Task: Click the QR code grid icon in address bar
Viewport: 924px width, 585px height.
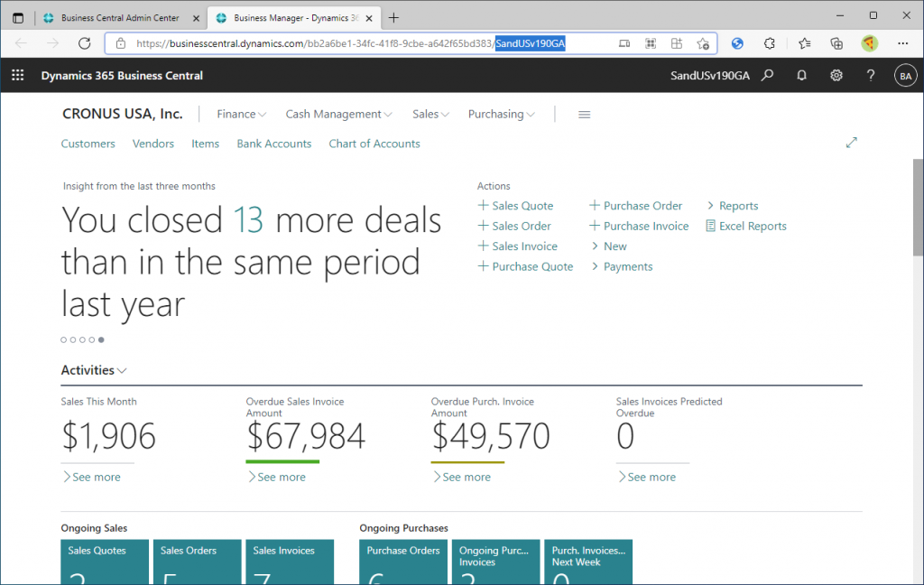Action: point(651,43)
